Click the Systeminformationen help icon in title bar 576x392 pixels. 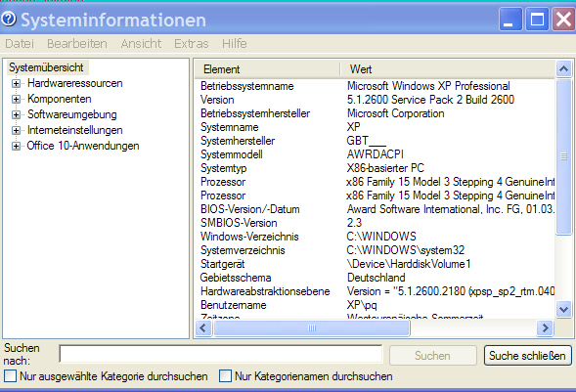click(x=9, y=19)
